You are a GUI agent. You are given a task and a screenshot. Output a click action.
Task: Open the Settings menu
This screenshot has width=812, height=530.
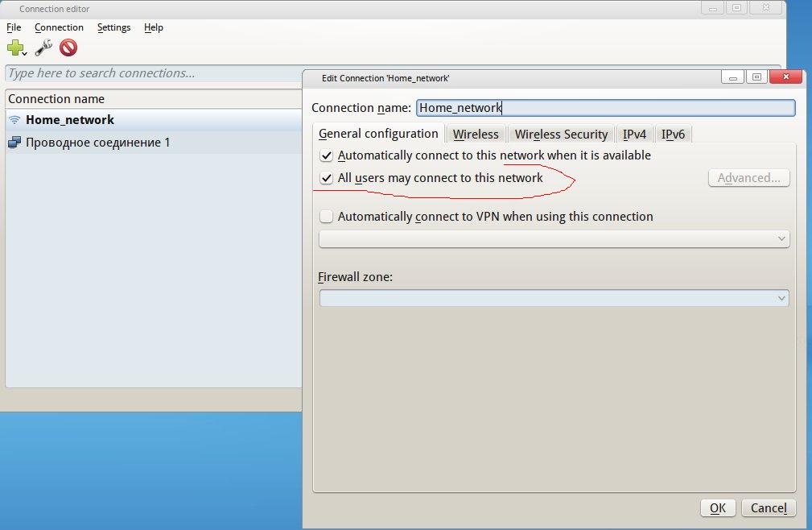[x=114, y=27]
